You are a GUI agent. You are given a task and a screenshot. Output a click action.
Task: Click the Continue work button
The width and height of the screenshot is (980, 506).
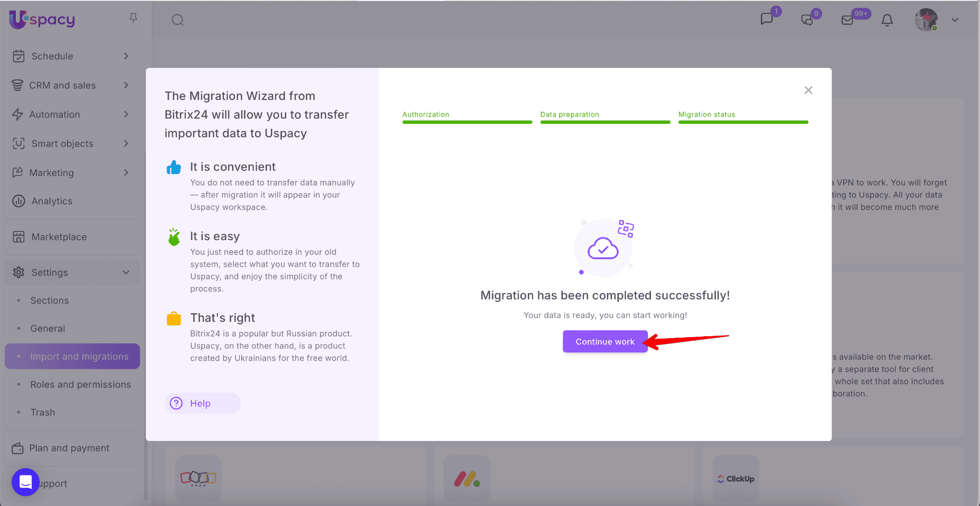pos(605,341)
